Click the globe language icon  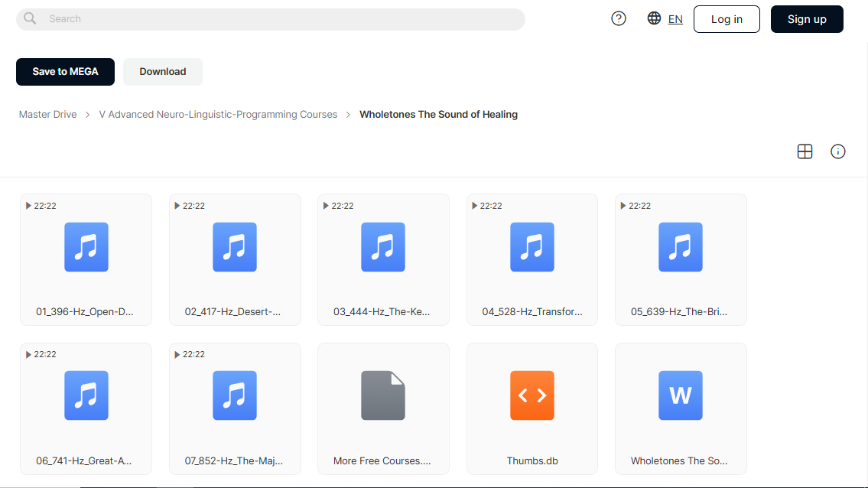tap(654, 18)
